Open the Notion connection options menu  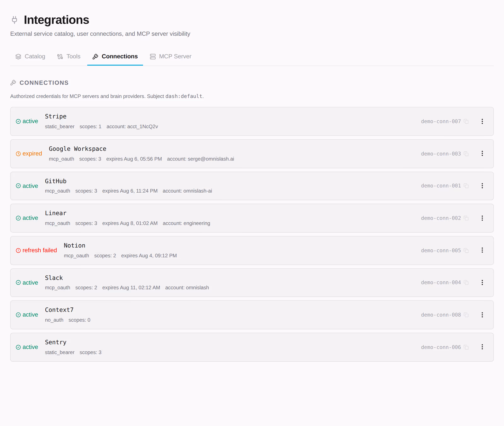(482, 250)
